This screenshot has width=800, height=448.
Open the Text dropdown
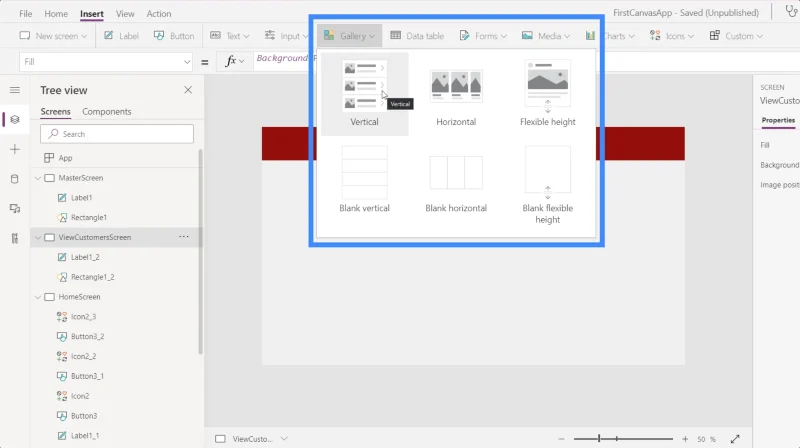click(x=230, y=36)
